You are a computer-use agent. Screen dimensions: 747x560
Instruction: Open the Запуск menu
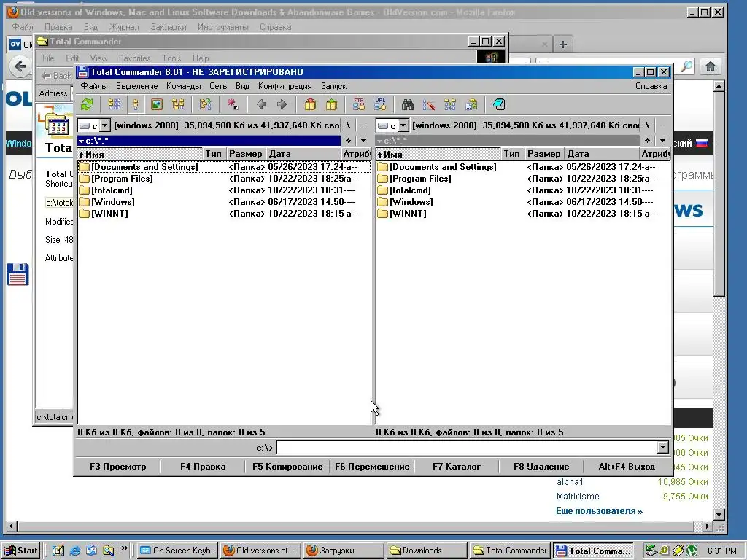click(333, 86)
